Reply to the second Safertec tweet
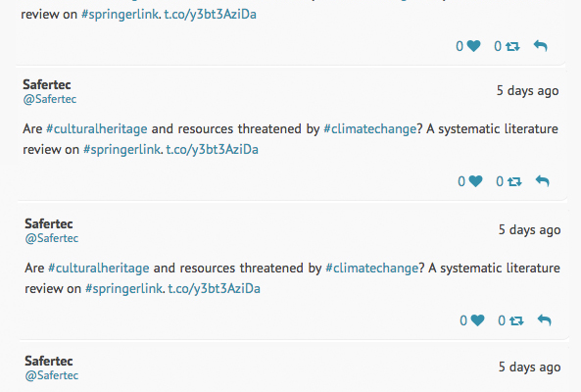Viewport: 581px width, 392px height. point(542,181)
